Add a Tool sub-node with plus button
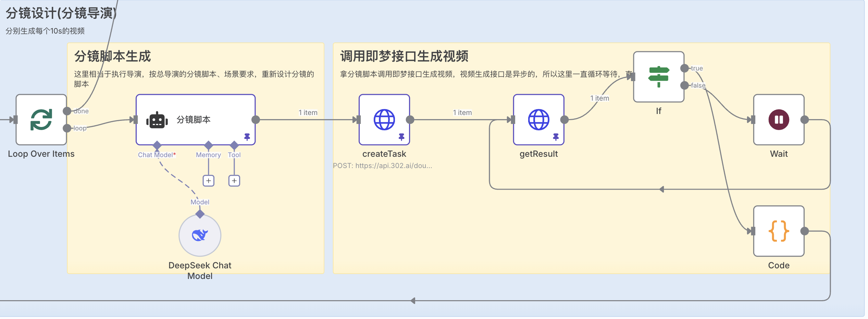 click(234, 181)
